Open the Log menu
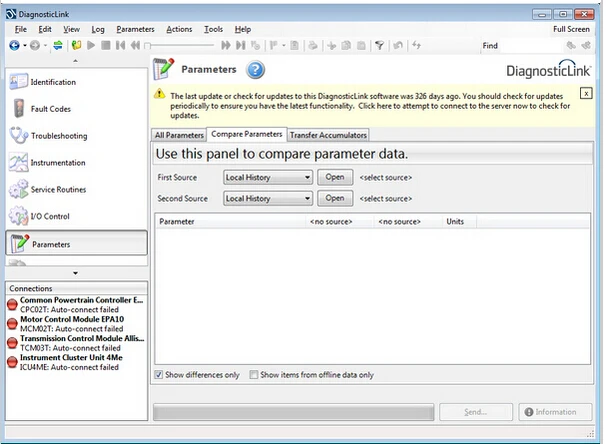The image size is (606, 444). click(x=98, y=29)
